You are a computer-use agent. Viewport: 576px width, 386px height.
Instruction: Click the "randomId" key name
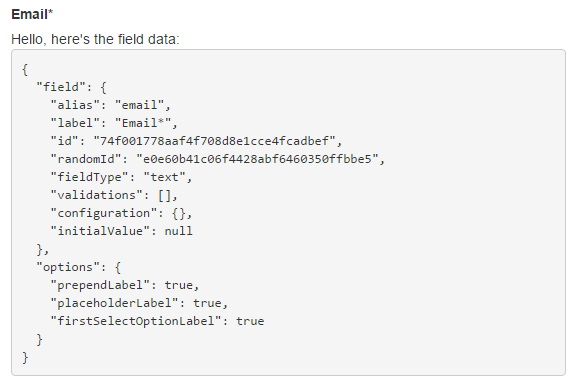click(86, 159)
